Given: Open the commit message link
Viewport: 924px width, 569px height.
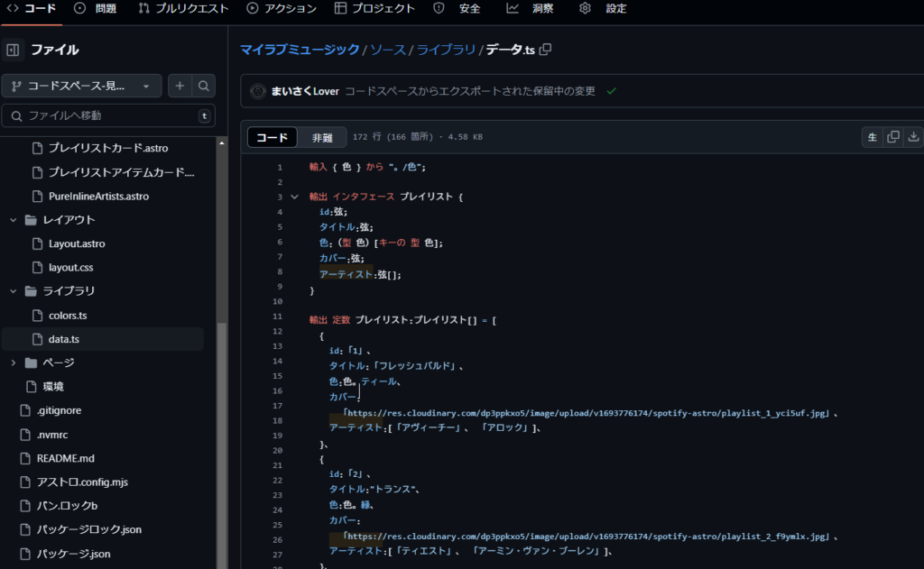Looking at the screenshot, I should (x=469, y=91).
